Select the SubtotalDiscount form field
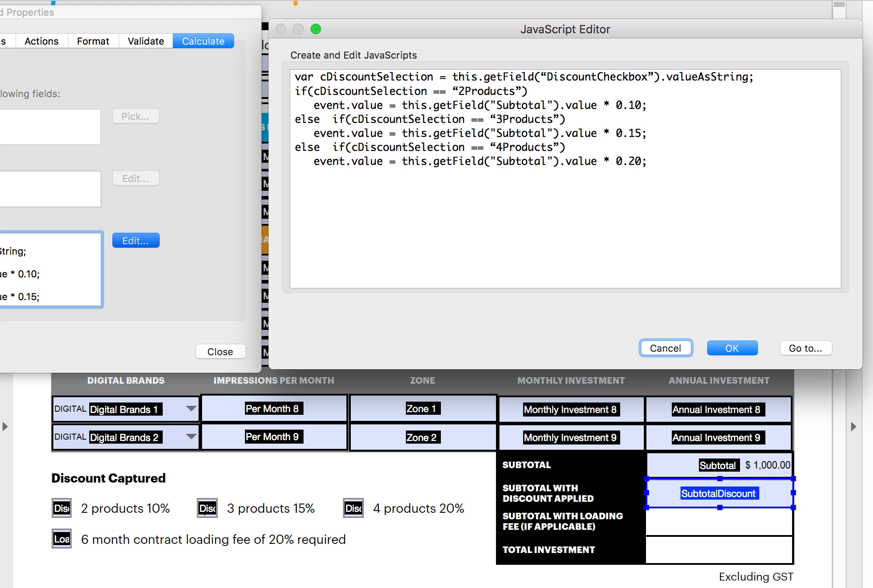873x588 pixels. pyautogui.click(x=719, y=493)
